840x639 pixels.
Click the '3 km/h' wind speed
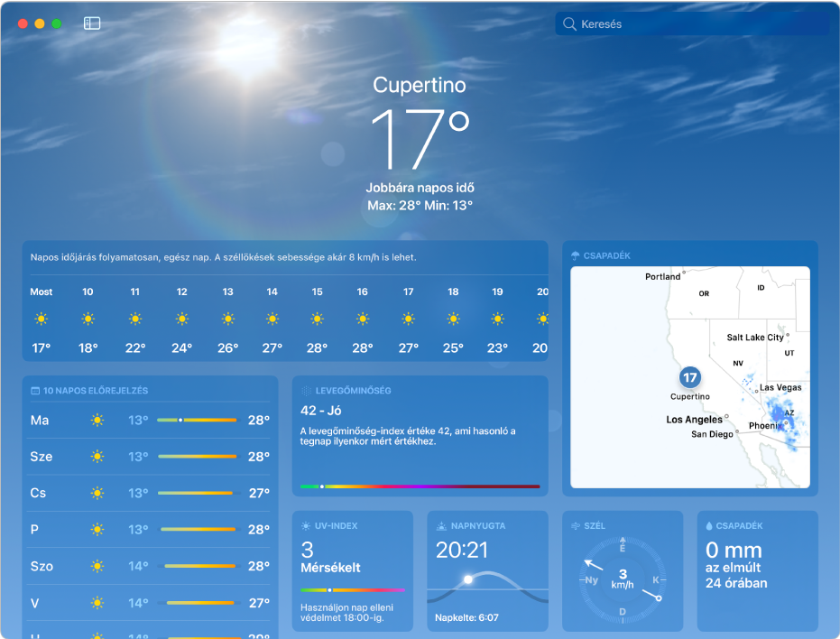pyautogui.click(x=623, y=579)
